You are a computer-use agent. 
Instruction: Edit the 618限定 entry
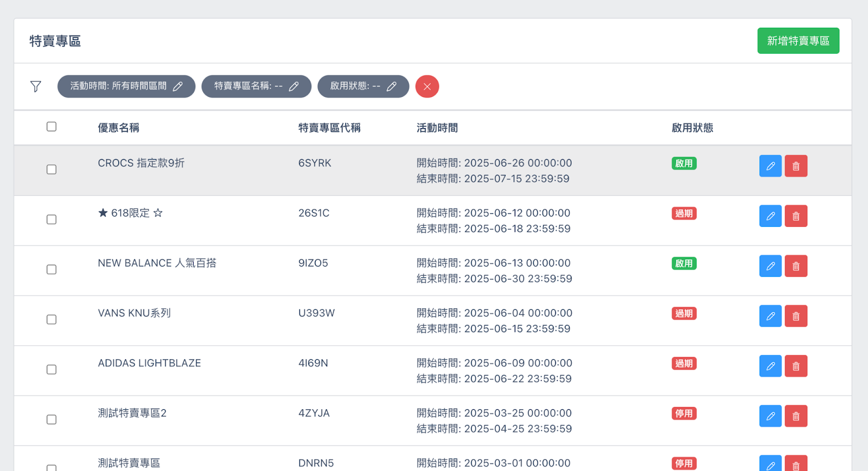[770, 216]
